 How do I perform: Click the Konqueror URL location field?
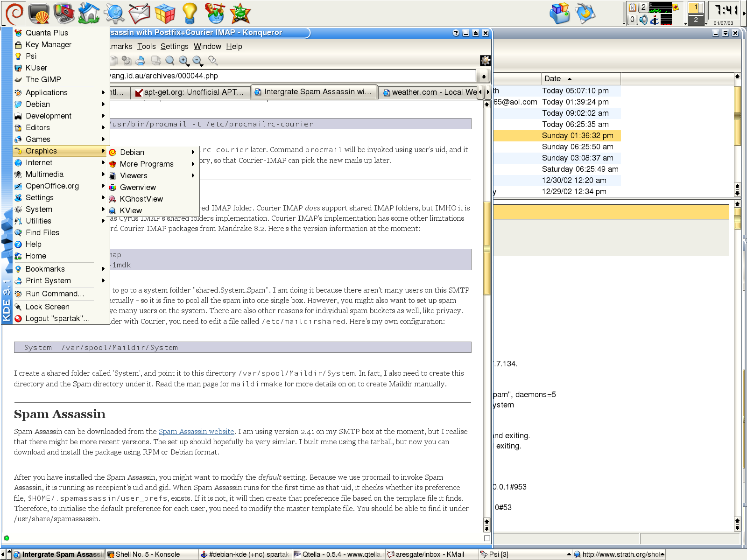click(x=292, y=76)
